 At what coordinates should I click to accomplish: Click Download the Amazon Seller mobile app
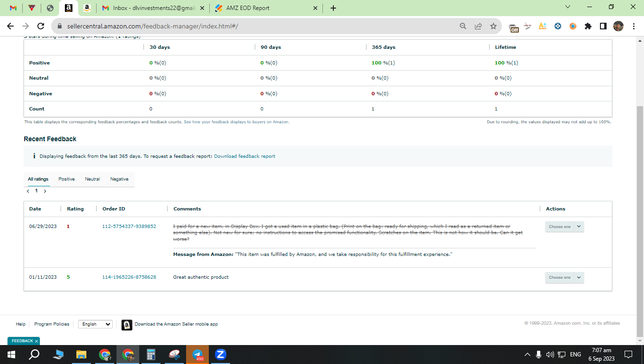coord(176,324)
